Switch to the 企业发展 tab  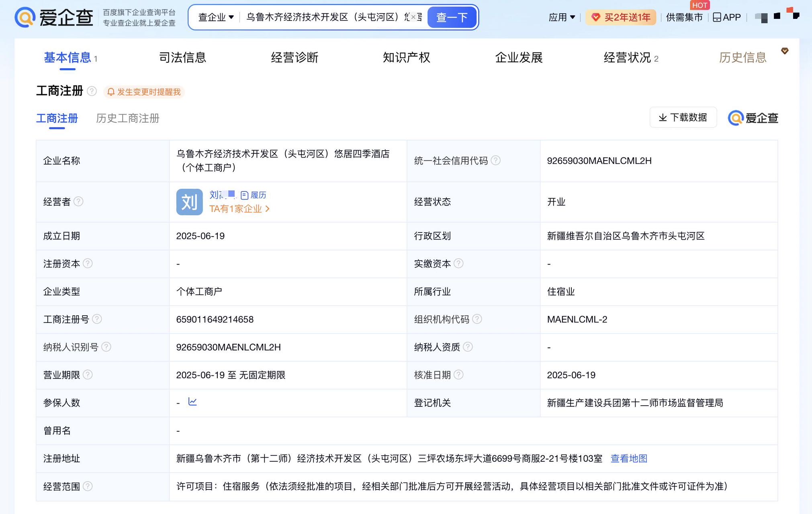[519, 57]
